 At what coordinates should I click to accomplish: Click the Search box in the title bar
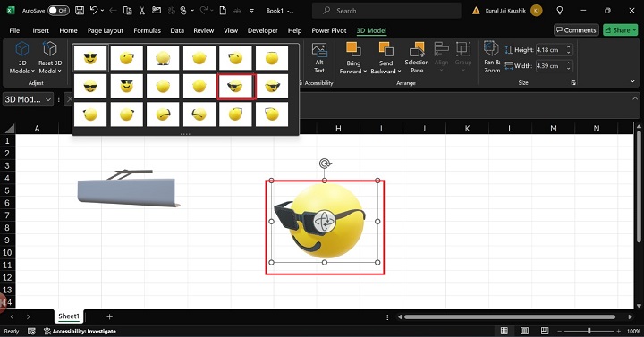[x=386, y=11]
